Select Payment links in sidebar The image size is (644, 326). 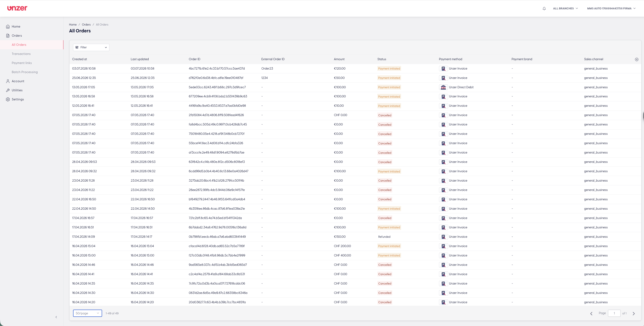[22, 63]
